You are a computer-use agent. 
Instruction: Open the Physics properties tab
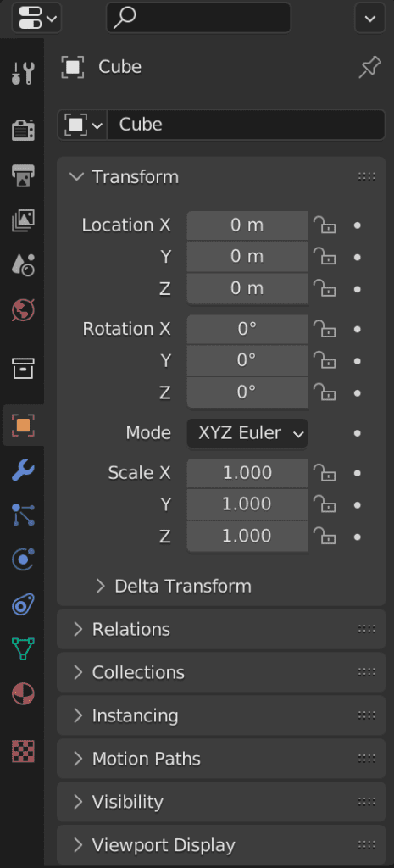point(23,559)
